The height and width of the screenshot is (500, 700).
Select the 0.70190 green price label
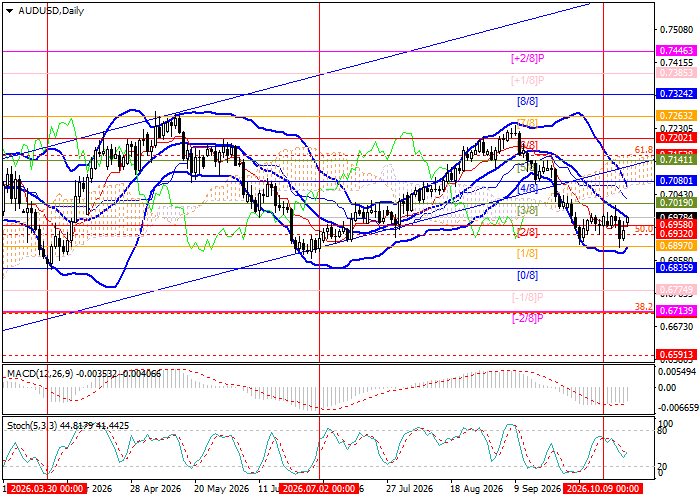[676, 203]
